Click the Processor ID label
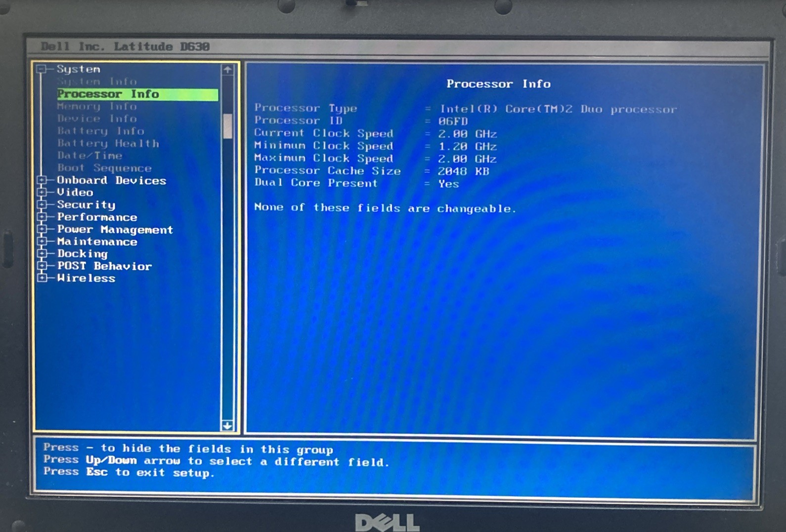The height and width of the screenshot is (532, 786). coord(298,121)
